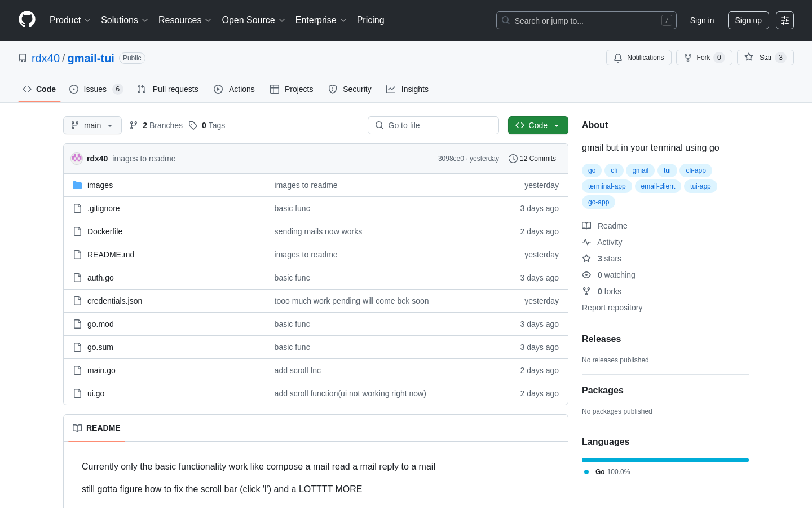The height and width of the screenshot is (508, 812).
Task: Click the Sign in link
Action: [702, 20]
